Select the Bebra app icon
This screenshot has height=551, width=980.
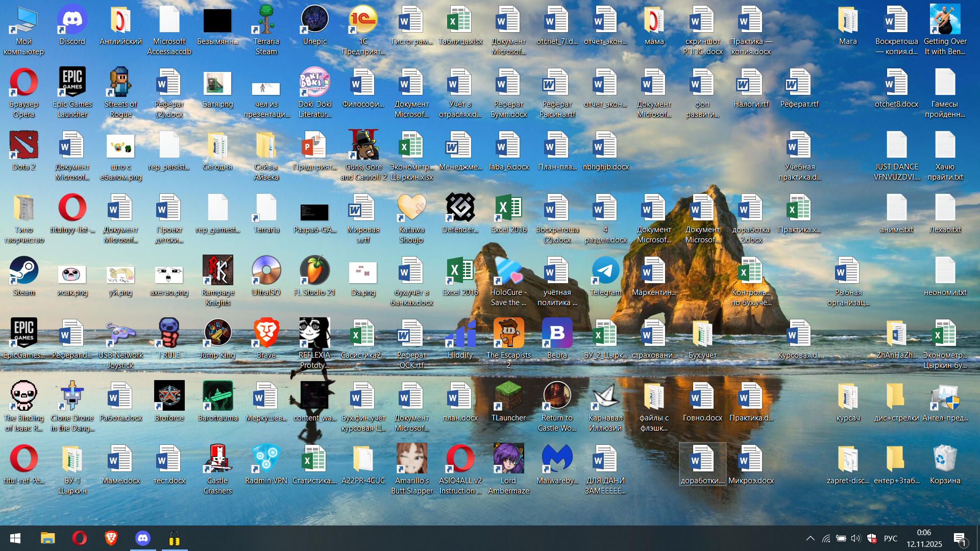click(x=557, y=339)
